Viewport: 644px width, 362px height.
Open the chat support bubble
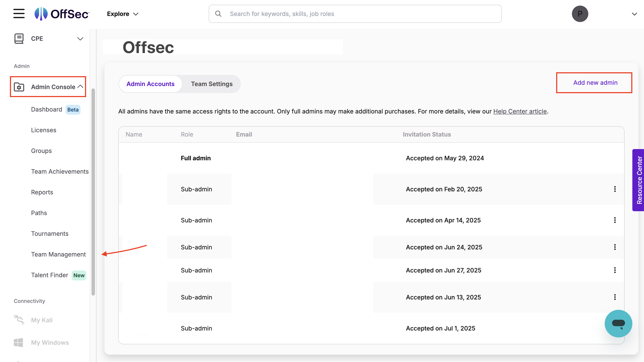tap(618, 323)
